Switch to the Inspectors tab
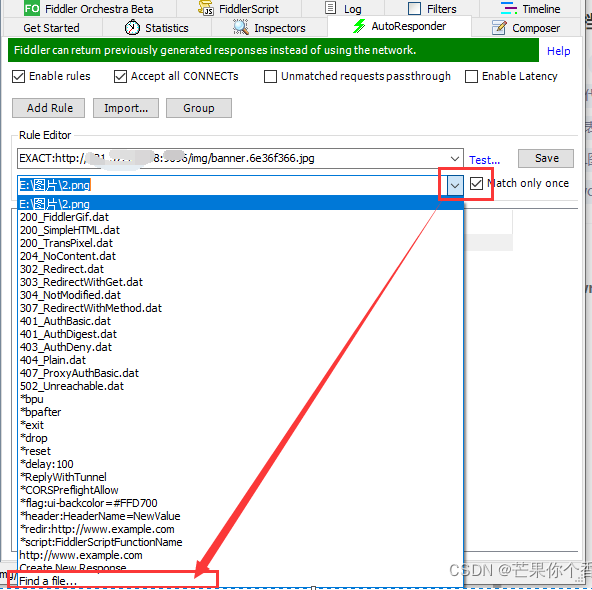This screenshot has width=592, height=590. pyautogui.click(x=269, y=28)
